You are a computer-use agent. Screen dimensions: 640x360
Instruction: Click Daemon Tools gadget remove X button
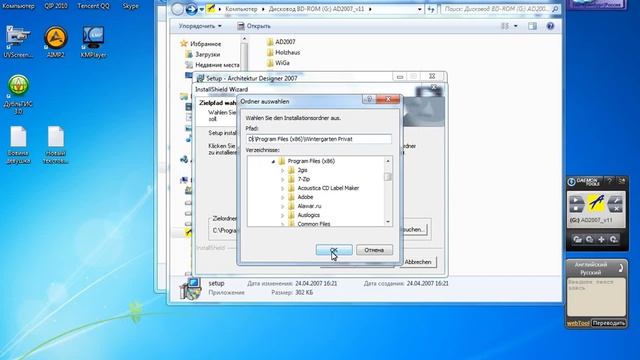click(x=615, y=209)
